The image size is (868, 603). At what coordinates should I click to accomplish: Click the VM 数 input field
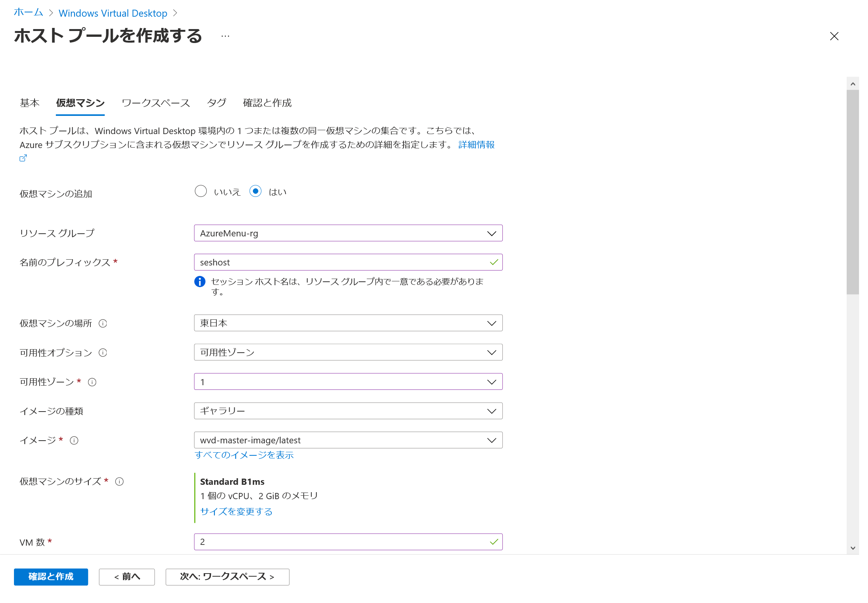click(x=348, y=542)
